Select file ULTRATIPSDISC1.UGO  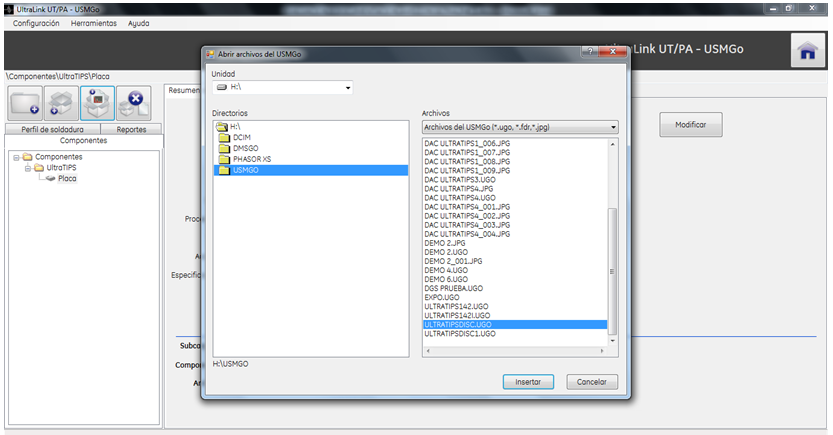(x=460, y=334)
